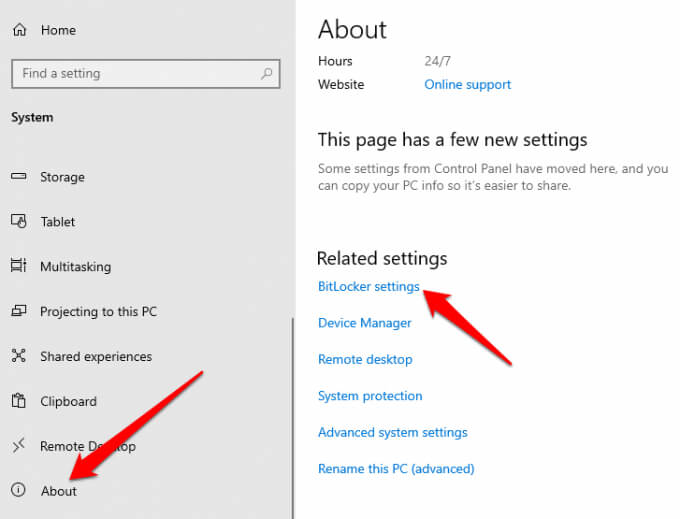The image size is (680, 519).
Task: Open the Online support website link
Action: click(x=467, y=85)
